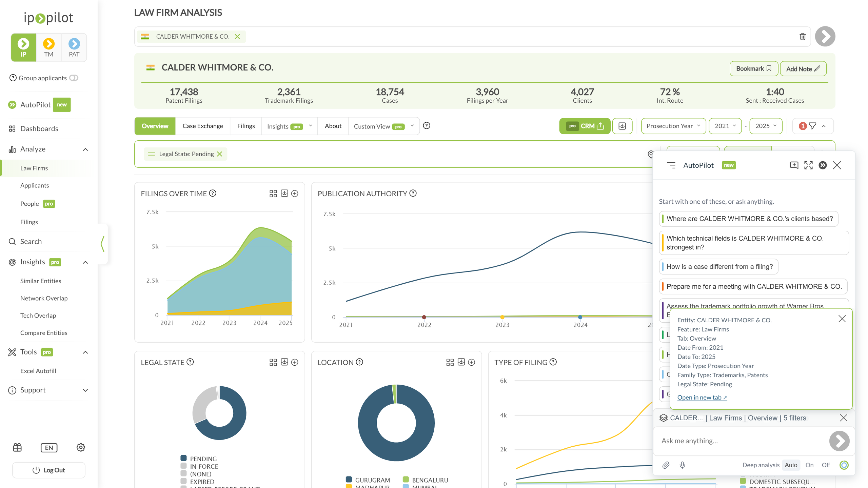Open the AutoPilot history menu icon
This screenshot has width=868, height=488.
click(x=671, y=165)
